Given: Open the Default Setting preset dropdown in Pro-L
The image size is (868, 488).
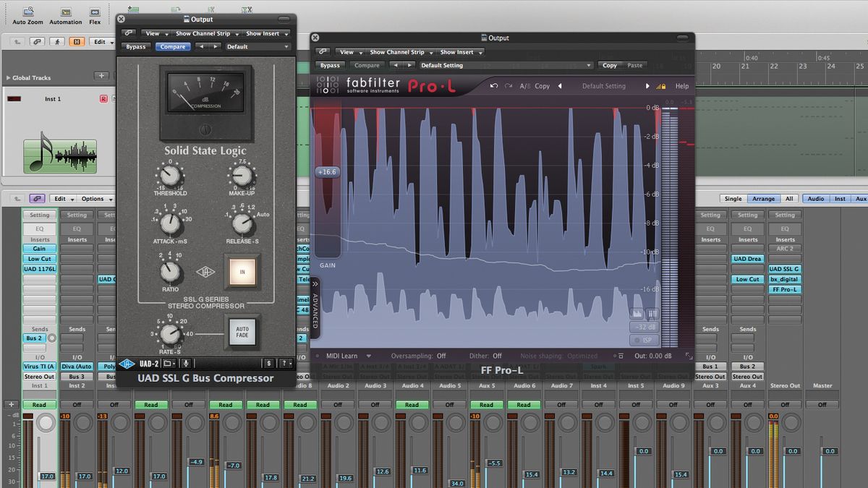Looking at the screenshot, I should 605,85.
